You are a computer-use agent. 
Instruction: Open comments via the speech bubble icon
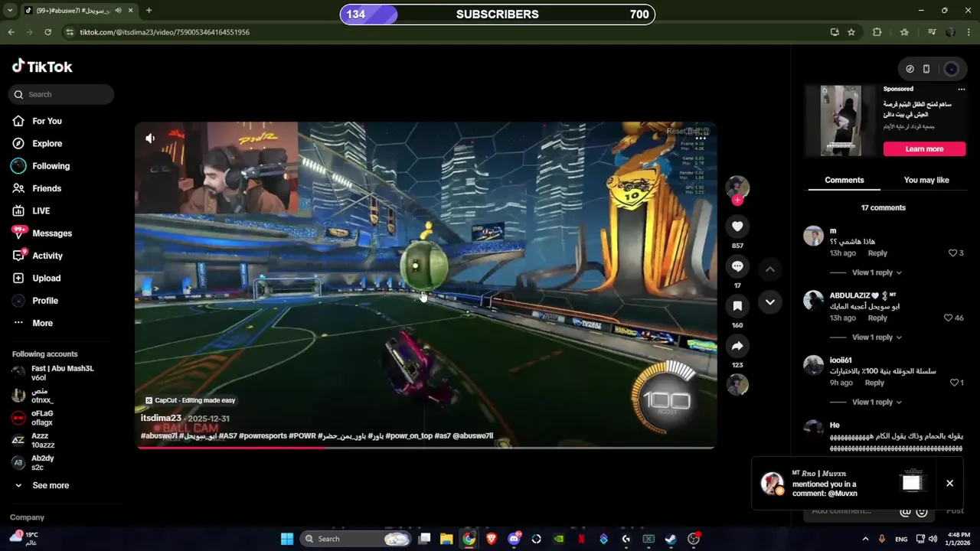[737, 266]
